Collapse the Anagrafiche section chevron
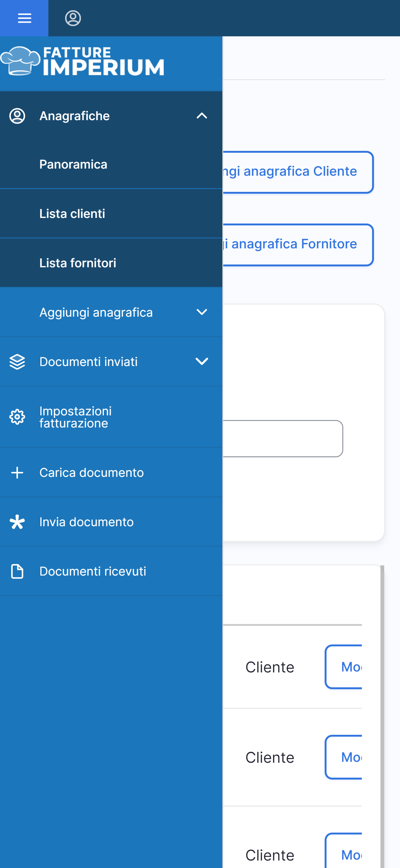Viewport: 400px width, 868px height. click(x=202, y=116)
